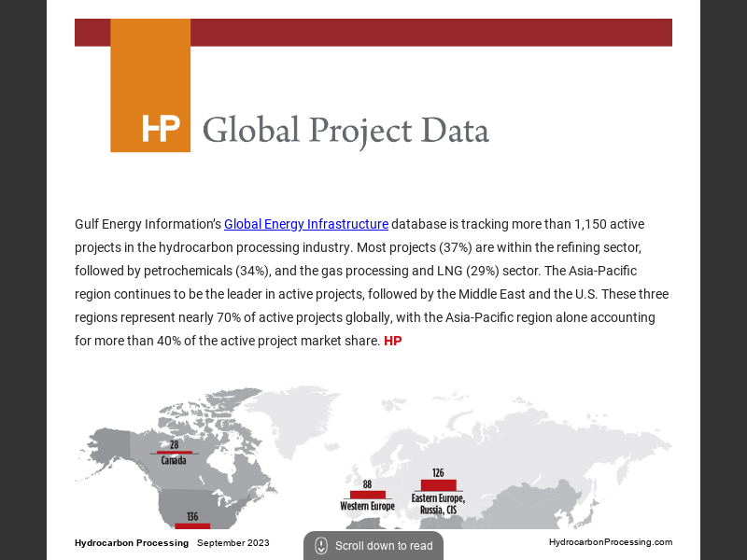Click the number 28 above Canada
This screenshot has height=560, width=747.
[x=174, y=445]
